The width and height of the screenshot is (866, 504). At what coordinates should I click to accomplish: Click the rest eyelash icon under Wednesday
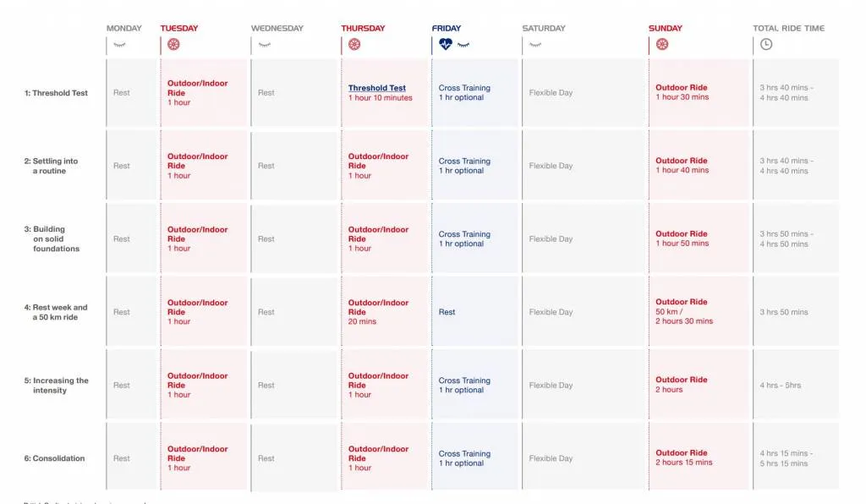point(264,44)
